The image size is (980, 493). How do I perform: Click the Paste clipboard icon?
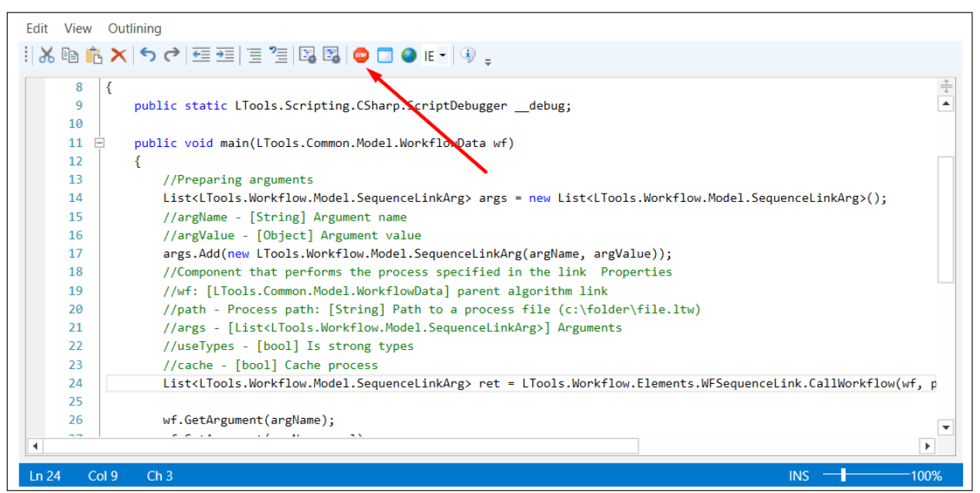(94, 55)
